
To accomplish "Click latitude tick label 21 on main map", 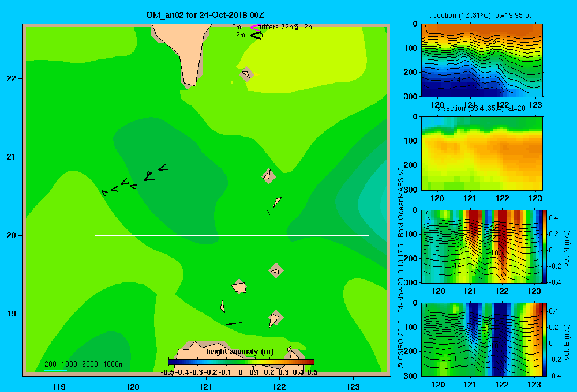I will 12,157.
